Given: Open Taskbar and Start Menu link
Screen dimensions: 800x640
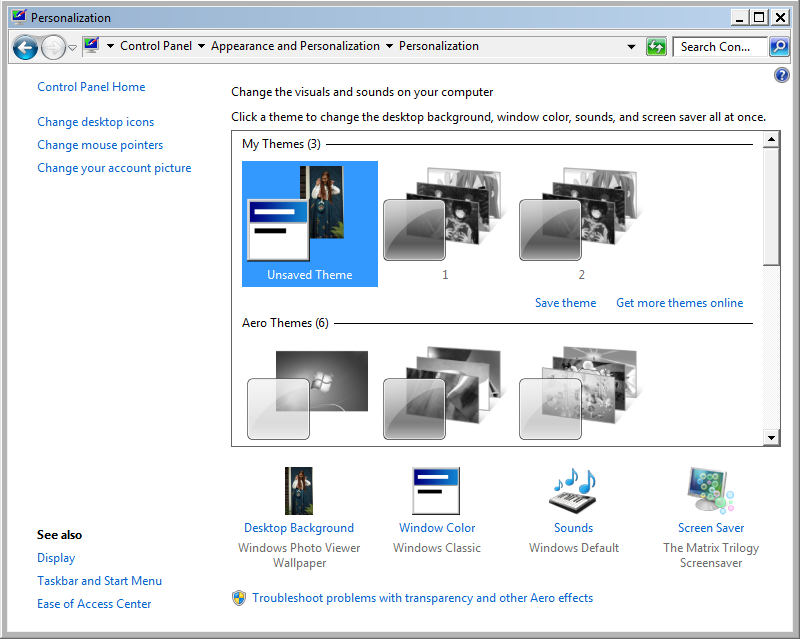Looking at the screenshot, I should click(x=99, y=581).
